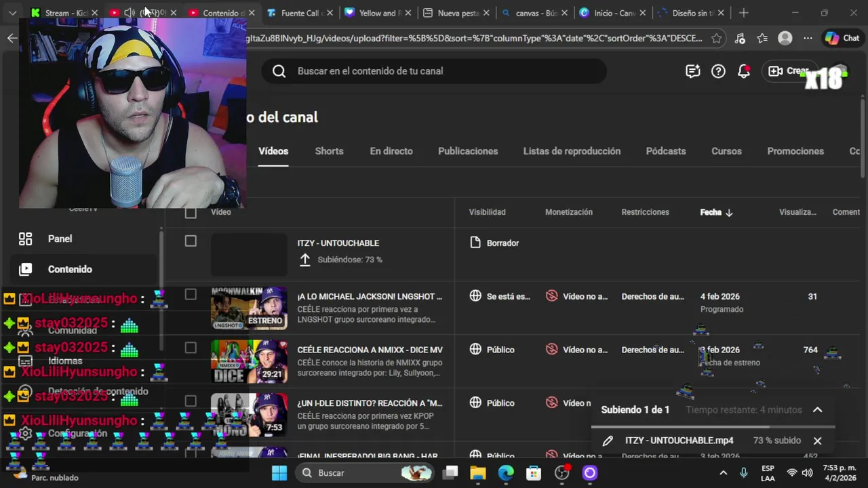
Task: Click the bookmark star in the address bar
Action: (x=717, y=39)
